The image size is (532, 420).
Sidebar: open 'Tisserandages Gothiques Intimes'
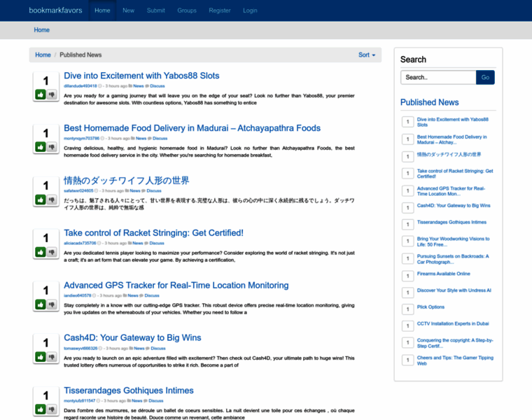pos(451,222)
